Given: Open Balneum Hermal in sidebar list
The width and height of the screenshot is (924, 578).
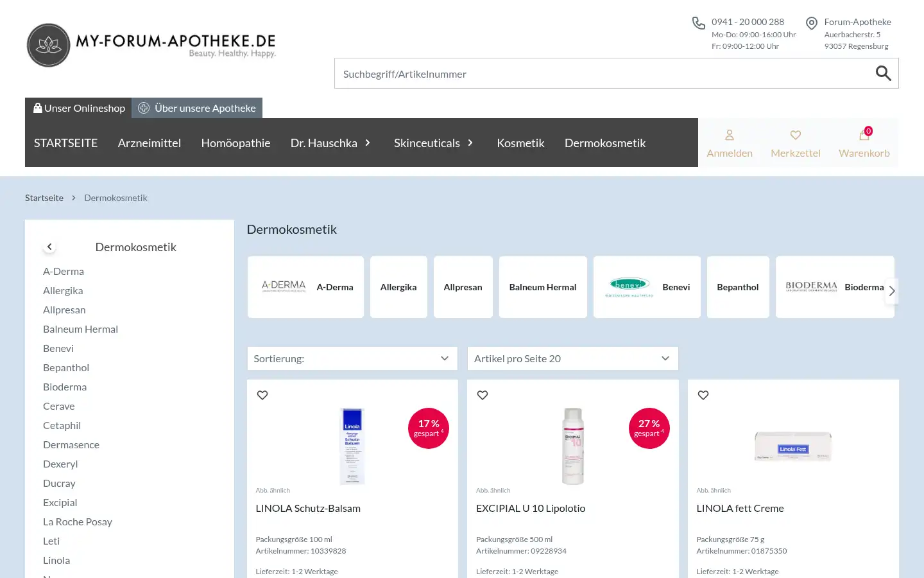Looking at the screenshot, I should pyautogui.click(x=80, y=329).
